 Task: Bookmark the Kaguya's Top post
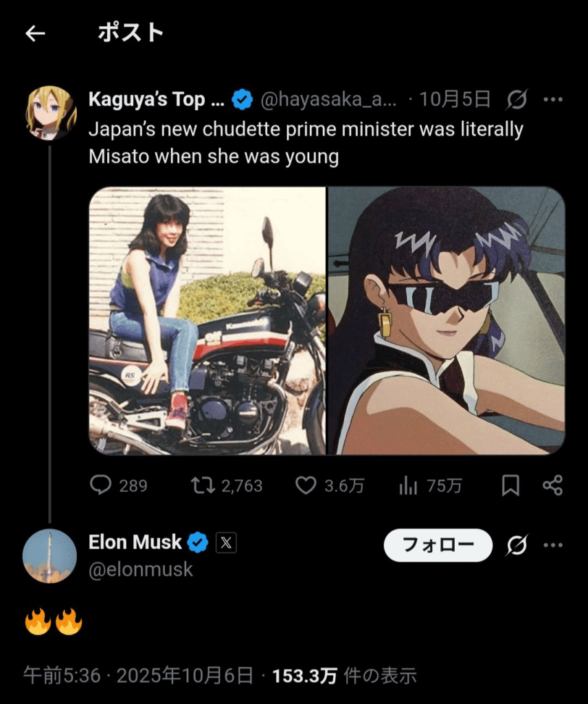(510, 485)
